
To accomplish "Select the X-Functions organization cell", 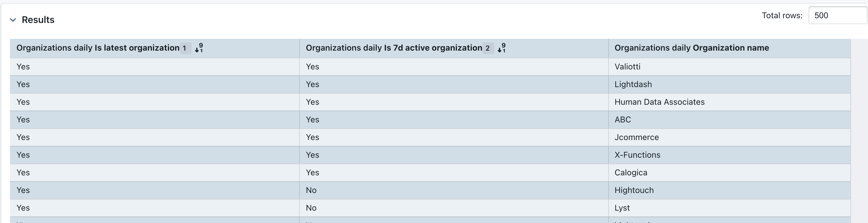I will point(637,155).
